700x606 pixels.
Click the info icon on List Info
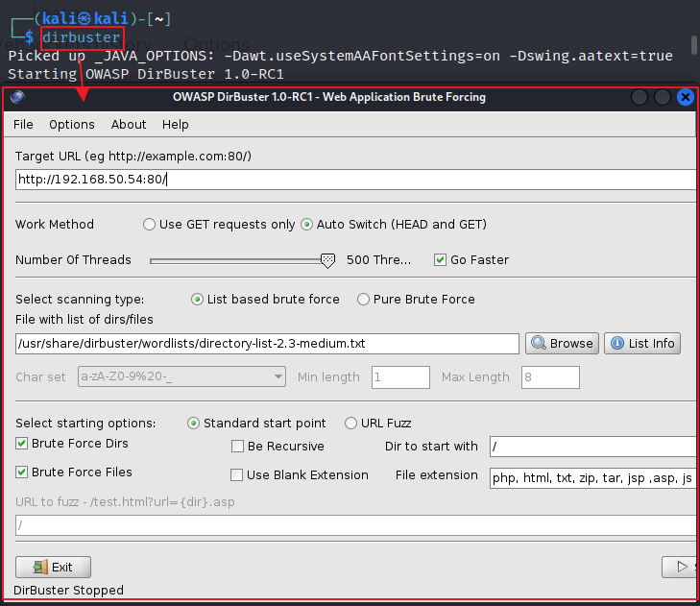[x=617, y=343]
